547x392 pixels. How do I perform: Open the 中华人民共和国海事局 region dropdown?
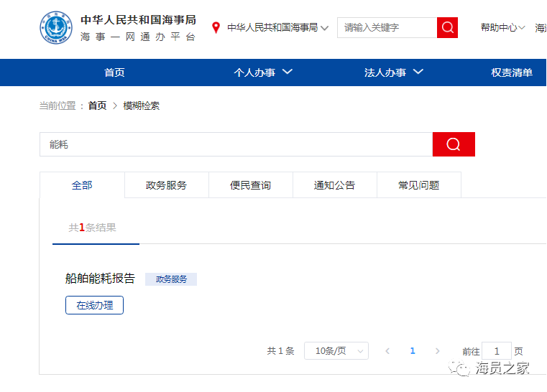(x=277, y=27)
